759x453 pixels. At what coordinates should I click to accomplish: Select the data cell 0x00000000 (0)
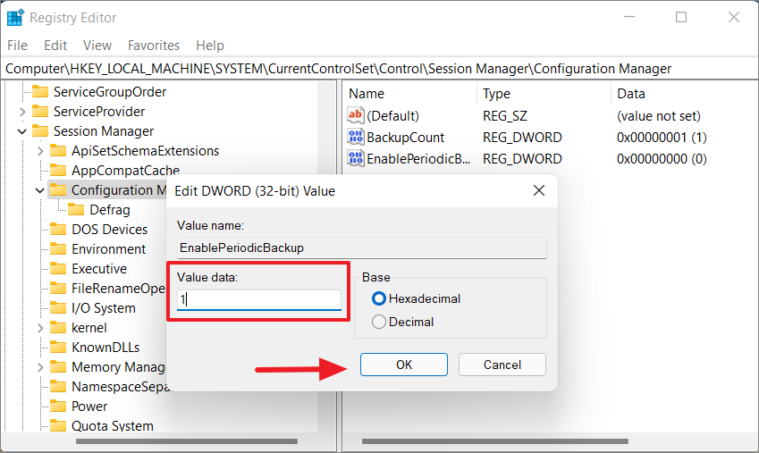[x=661, y=159]
